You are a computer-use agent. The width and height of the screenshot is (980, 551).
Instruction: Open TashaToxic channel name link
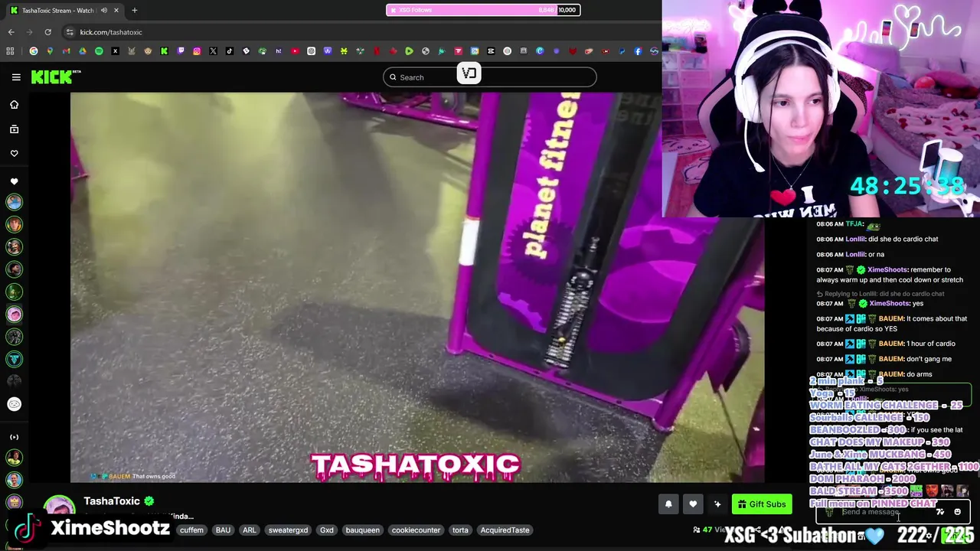(112, 501)
